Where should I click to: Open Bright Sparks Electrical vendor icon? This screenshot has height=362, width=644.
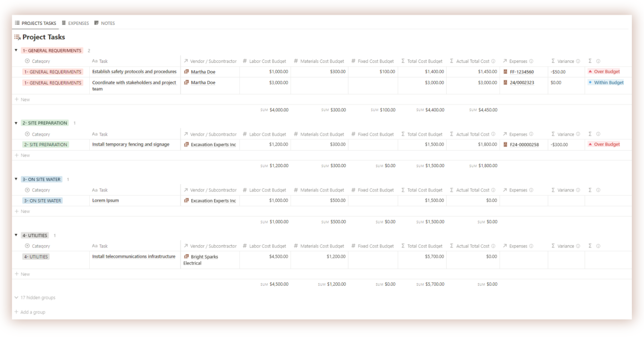pos(186,256)
